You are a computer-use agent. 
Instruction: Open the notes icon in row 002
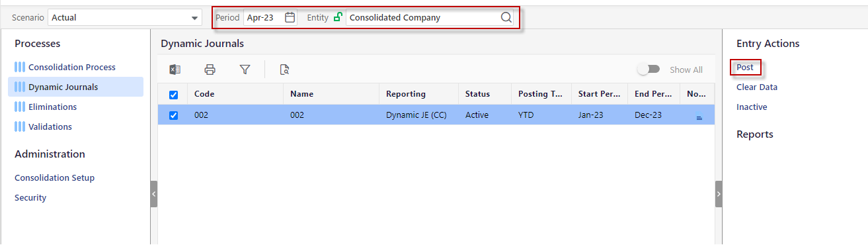[x=699, y=117]
